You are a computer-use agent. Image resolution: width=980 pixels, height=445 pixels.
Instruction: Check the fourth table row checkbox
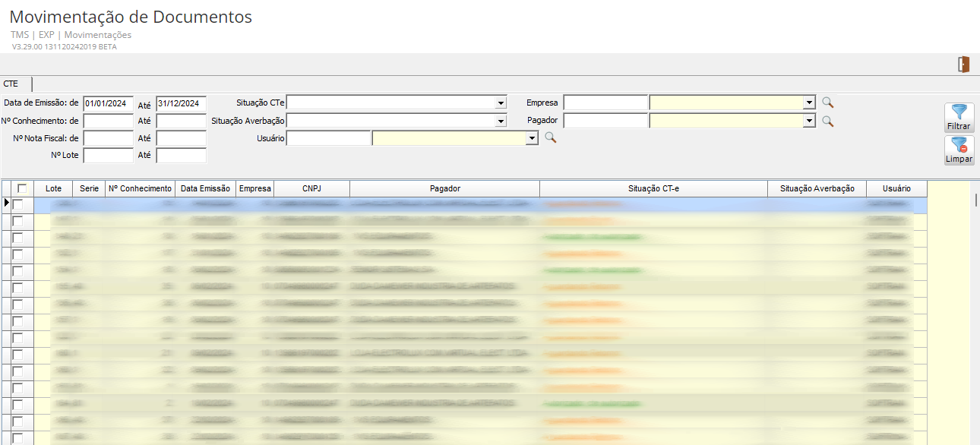17,254
